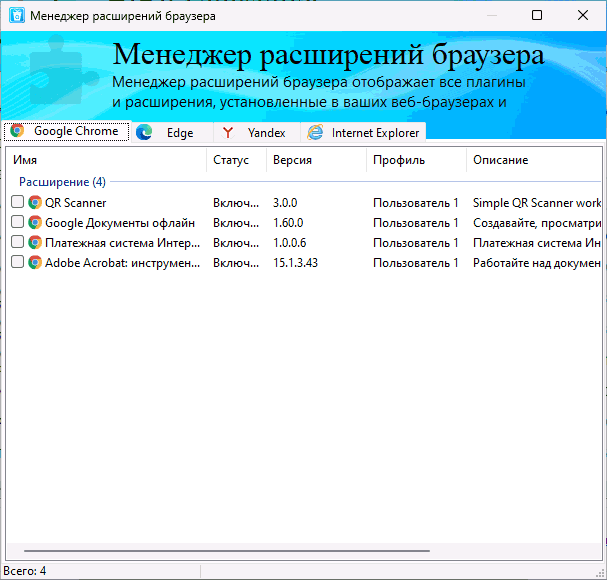
Task: Close the Менеджер расширений браузера window
Action: (x=583, y=15)
